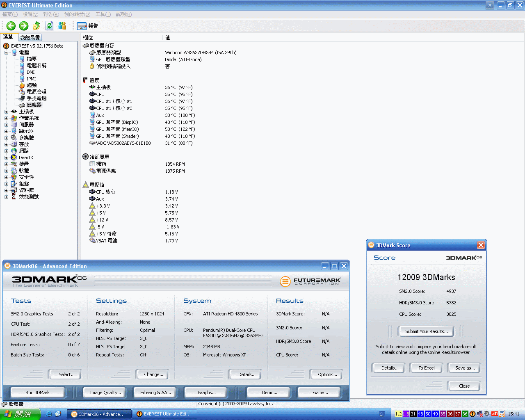The image size is (525, 420).
Task: Click the green Back arrow toolbar icon
Action: [11, 26]
